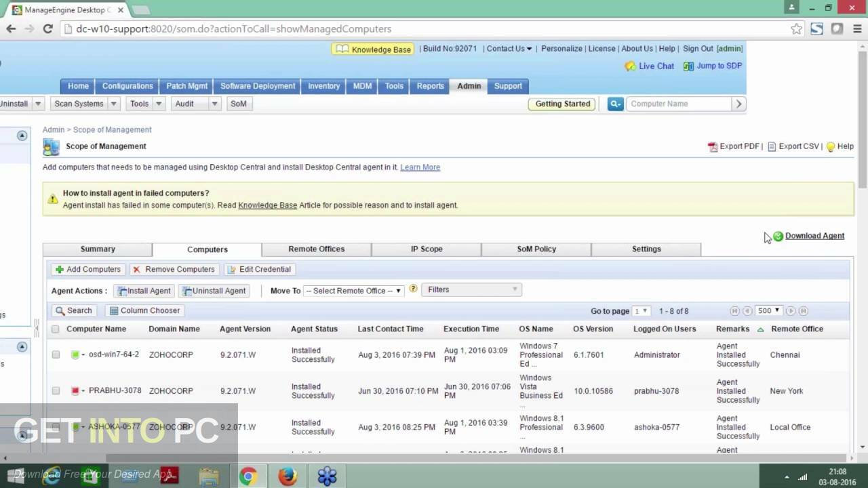This screenshot has height=488, width=868.
Task: Click the Search button above the table
Action: tap(74, 310)
